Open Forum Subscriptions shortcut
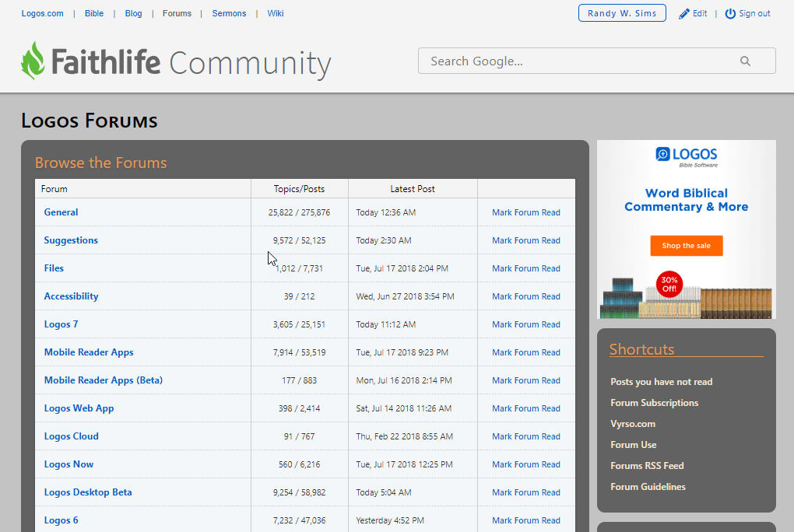794x532 pixels. coord(654,403)
